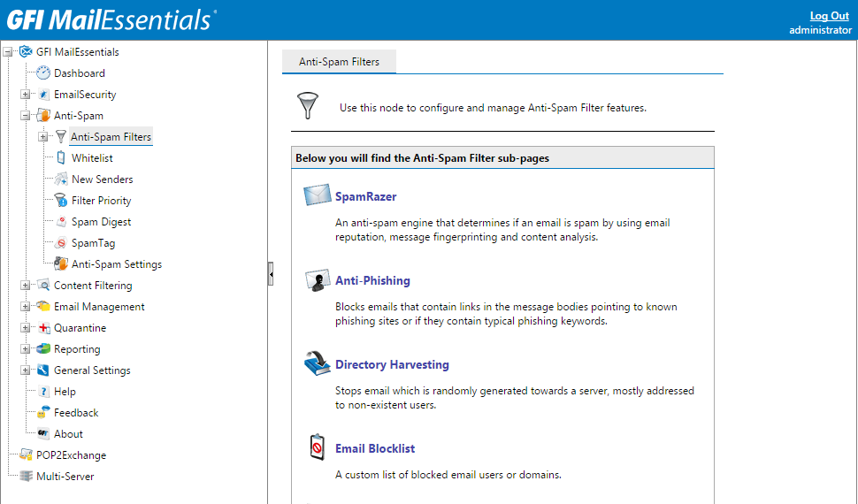Click the SpamTag icon in tree
Screen dimensions: 858x504
(61, 243)
